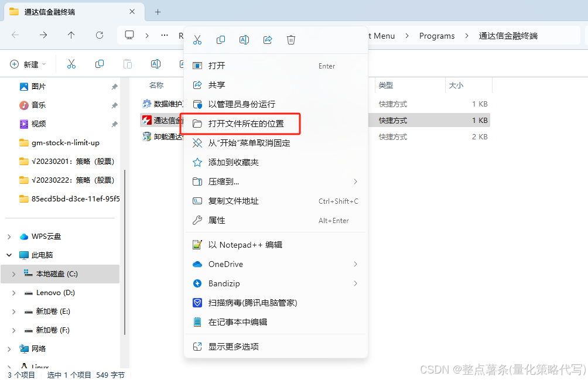This screenshot has width=588, height=380.
Task: Open a new tab with plus button
Action: pyautogui.click(x=158, y=12)
